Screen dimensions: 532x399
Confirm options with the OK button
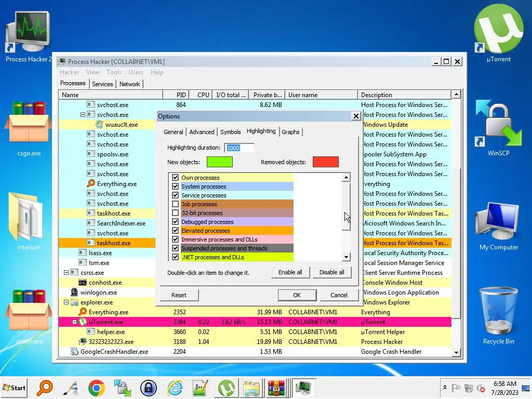coord(297,295)
